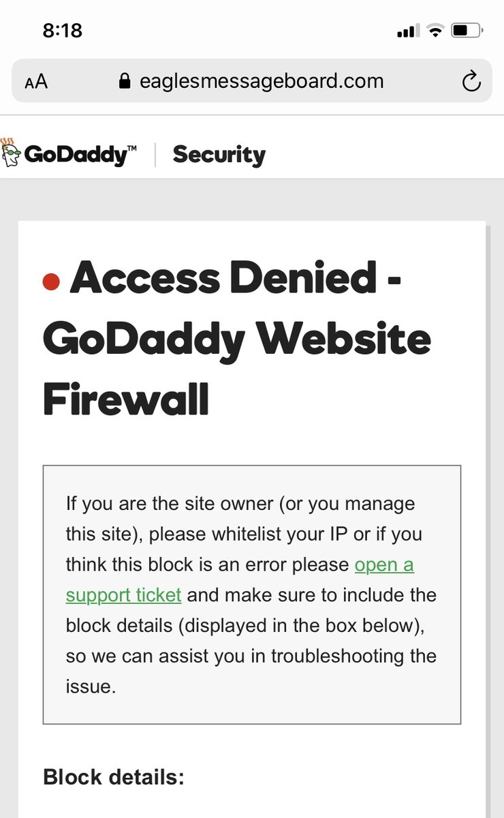504x818 pixels.
Task: Tap the padlock icon in the address bar
Action: click(125, 82)
